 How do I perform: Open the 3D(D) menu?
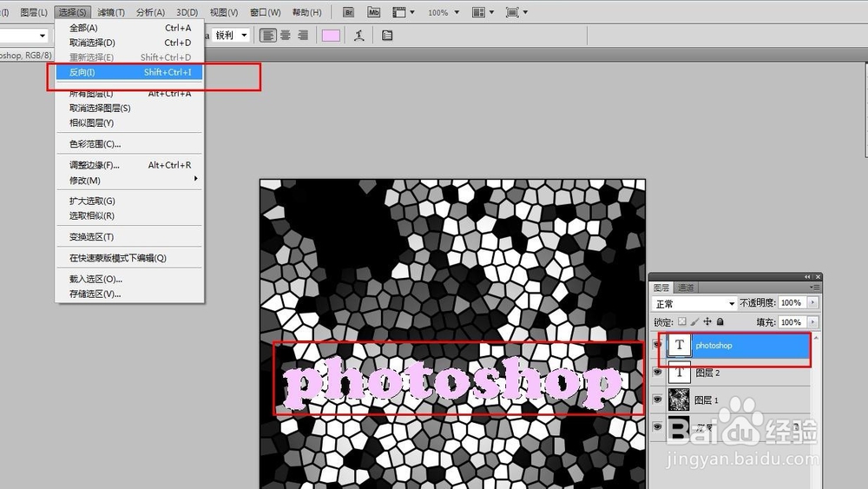187,12
